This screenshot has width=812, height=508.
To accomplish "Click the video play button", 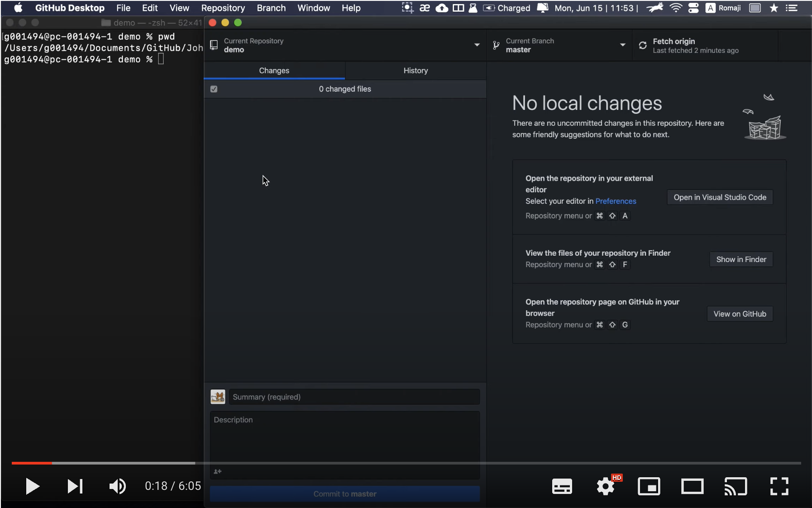I will (32, 486).
